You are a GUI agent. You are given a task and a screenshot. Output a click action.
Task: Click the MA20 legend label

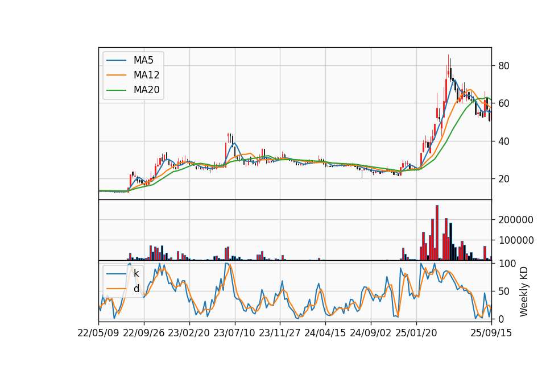[146, 90]
